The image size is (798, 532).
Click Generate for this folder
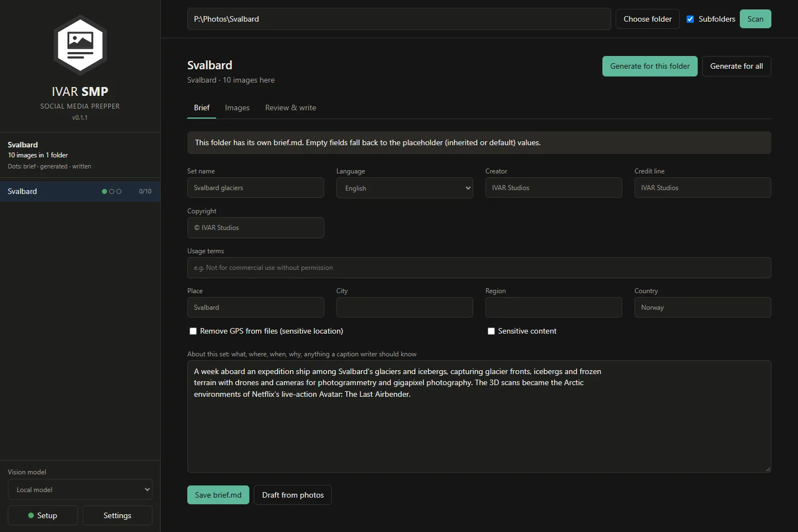pyautogui.click(x=650, y=66)
